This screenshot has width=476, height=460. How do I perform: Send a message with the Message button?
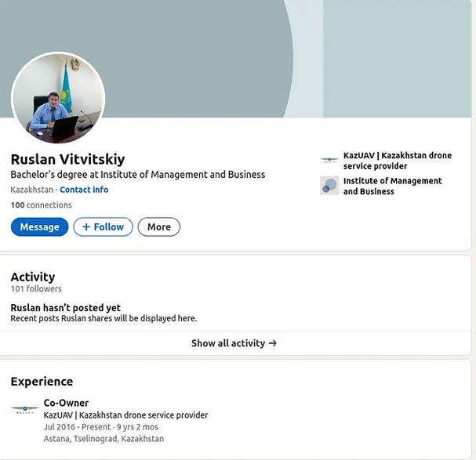[x=39, y=227]
